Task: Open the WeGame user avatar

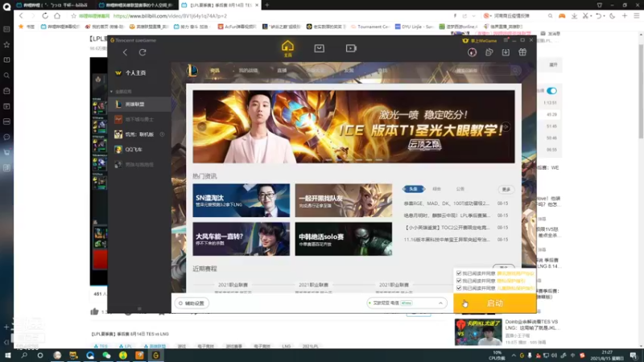Action: pyautogui.click(x=472, y=52)
